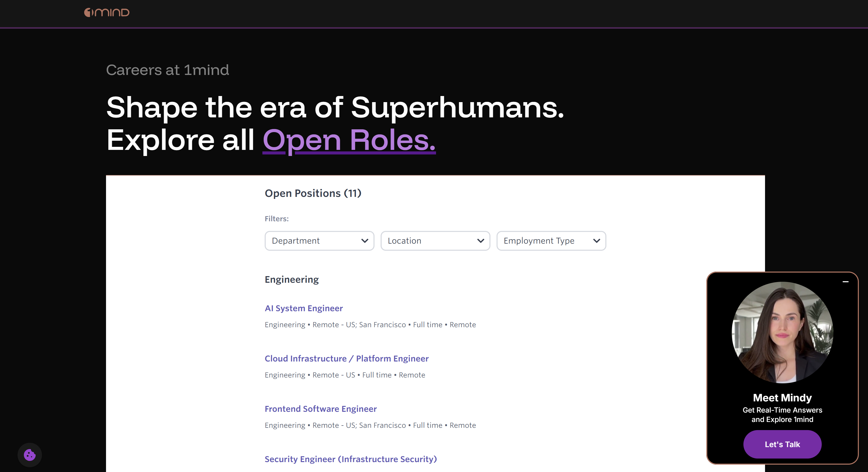Click the Engineering section heading
868x472 pixels.
coord(291,279)
